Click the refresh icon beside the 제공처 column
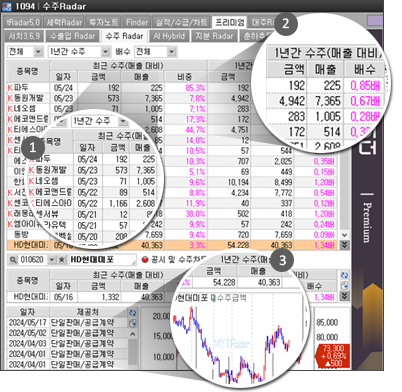This screenshot has width=402, height=392. pos(132,313)
